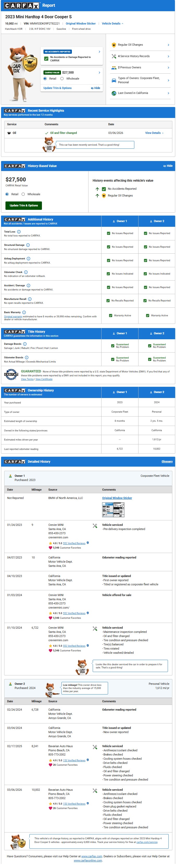Screen dimensions: 176x868
Task: Open the 153 Verified Reviews link on 03/06/2026
Action: pos(74,804)
